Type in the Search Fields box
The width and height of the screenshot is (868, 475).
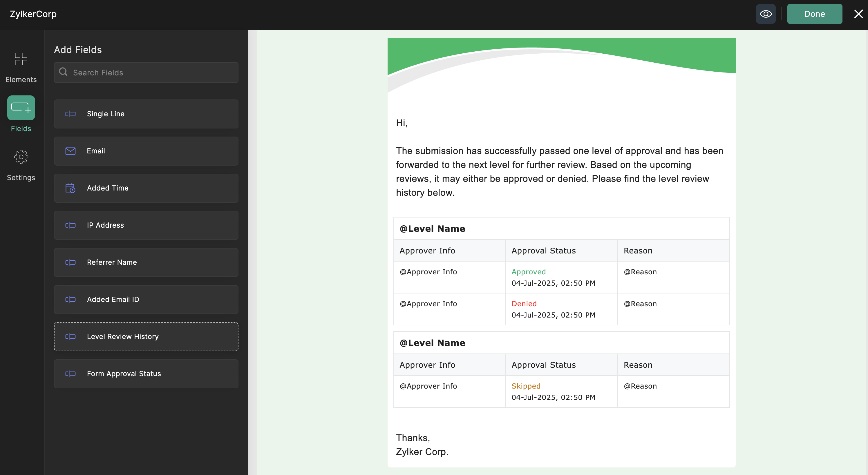tap(152, 72)
